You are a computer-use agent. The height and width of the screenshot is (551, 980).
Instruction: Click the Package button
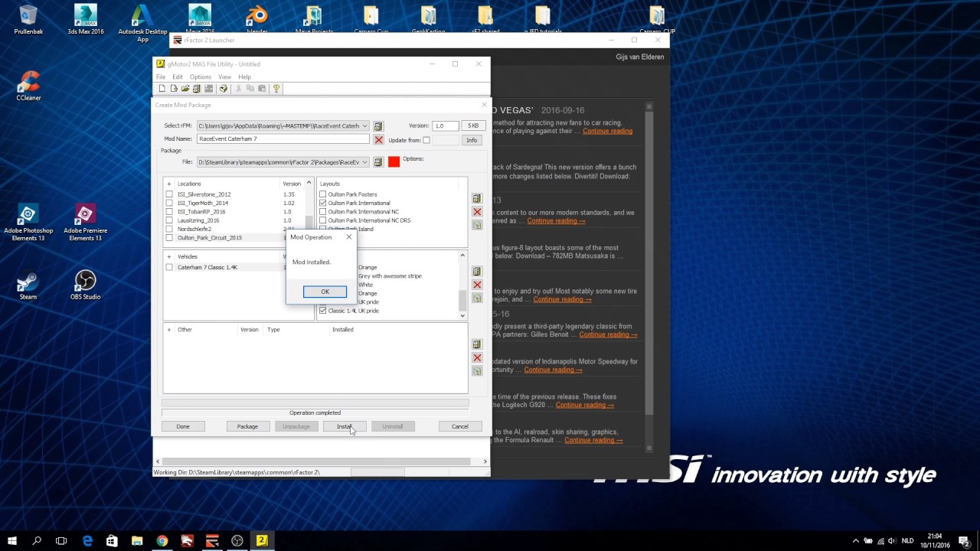[247, 426]
